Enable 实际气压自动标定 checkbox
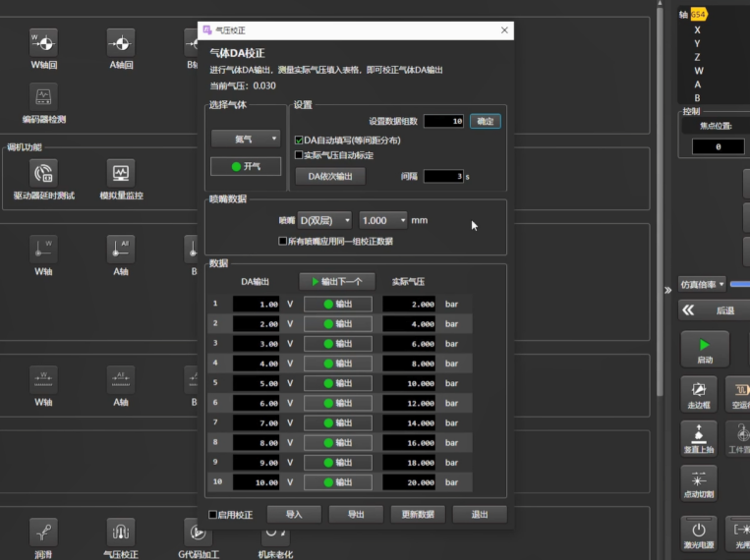750x560 pixels. click(299, 155)
